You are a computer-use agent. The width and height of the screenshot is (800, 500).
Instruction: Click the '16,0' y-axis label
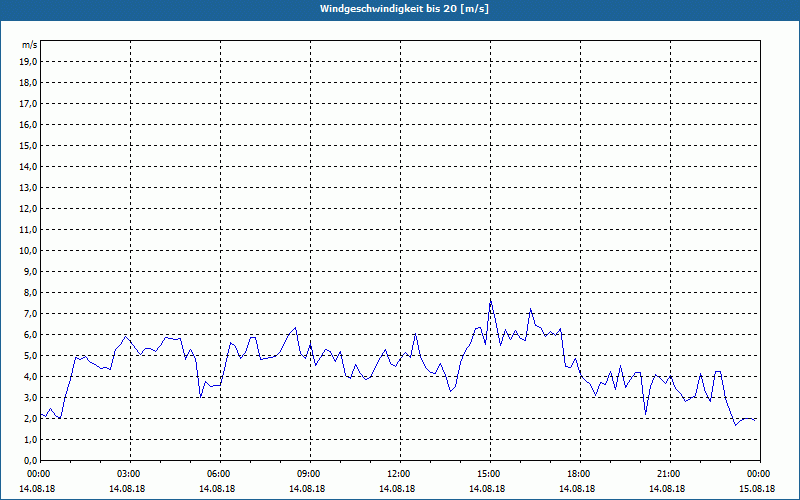[x=28, y=124]
